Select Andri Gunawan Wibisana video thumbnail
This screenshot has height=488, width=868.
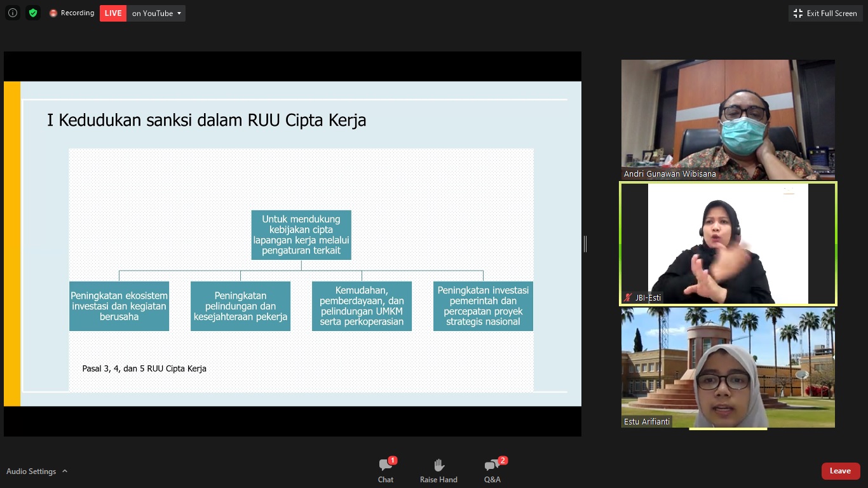[x=728, y=119]
